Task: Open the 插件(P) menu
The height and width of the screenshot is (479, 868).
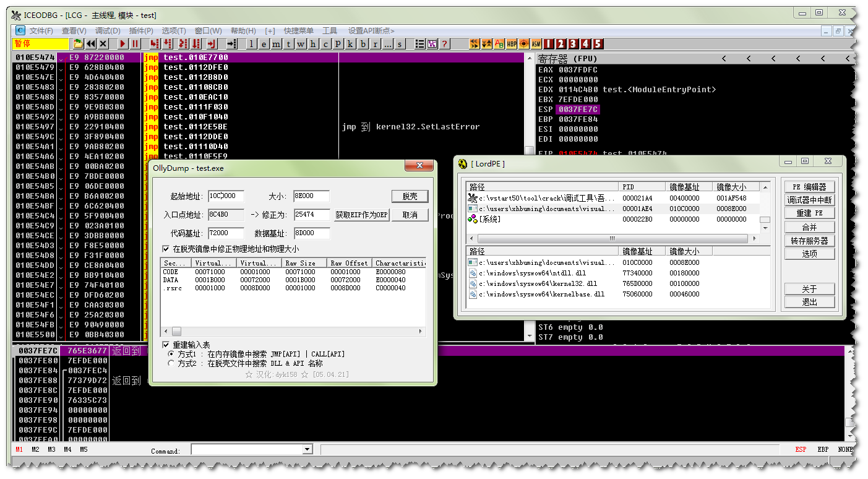Action: (141, 31)
